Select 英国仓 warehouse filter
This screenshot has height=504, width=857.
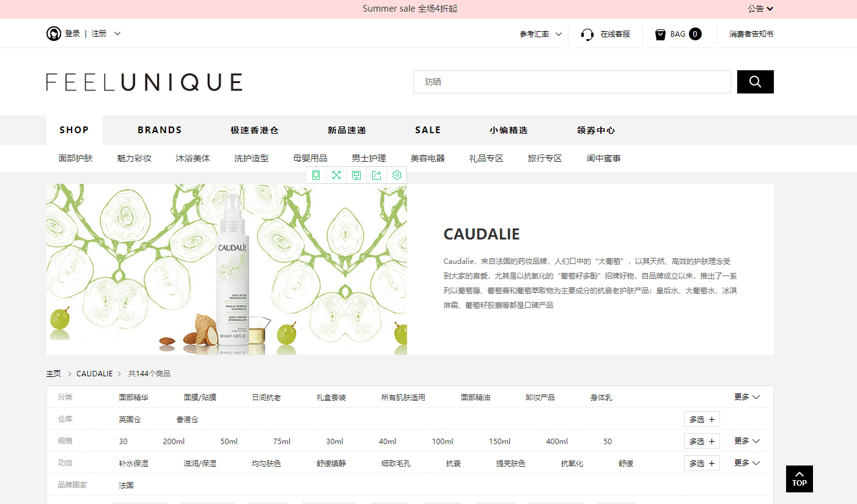(130, 419)
